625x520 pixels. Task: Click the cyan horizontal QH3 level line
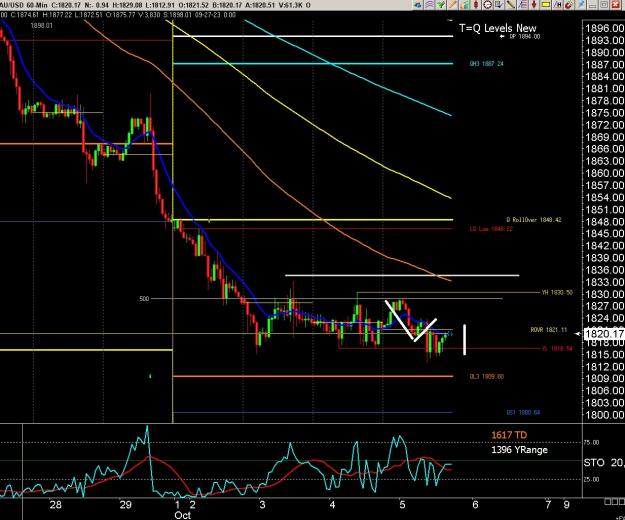[313, 63]
